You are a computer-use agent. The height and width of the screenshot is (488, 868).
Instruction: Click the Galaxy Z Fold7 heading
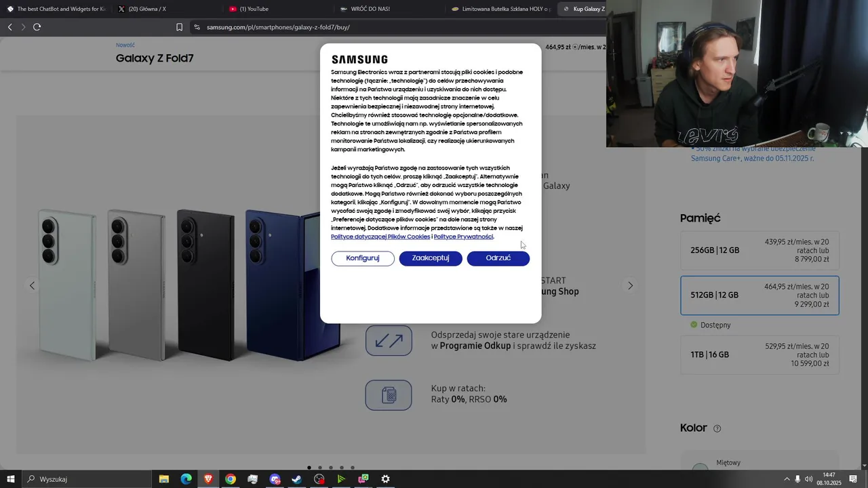tap(155, 58)
